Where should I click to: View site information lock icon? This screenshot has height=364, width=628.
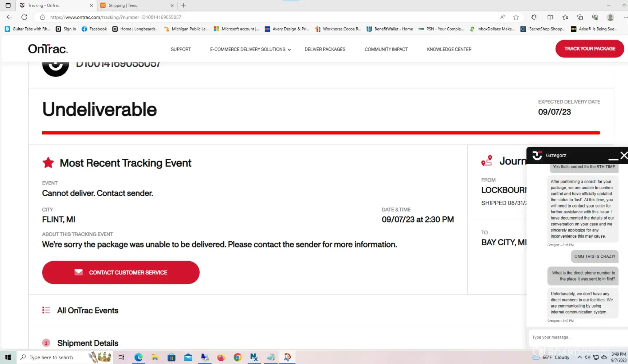(42, 17)
